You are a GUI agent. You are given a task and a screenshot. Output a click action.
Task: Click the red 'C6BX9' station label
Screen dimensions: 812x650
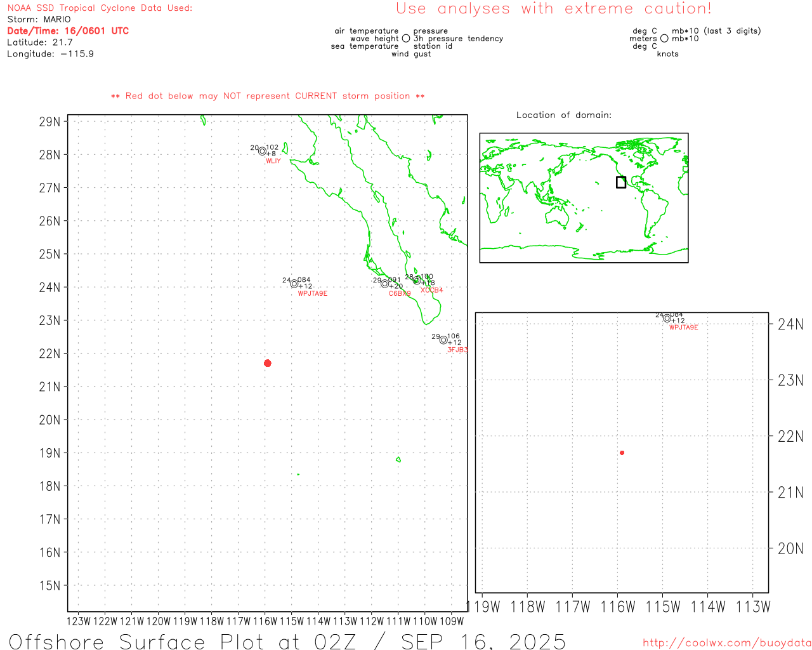[400, 294]
